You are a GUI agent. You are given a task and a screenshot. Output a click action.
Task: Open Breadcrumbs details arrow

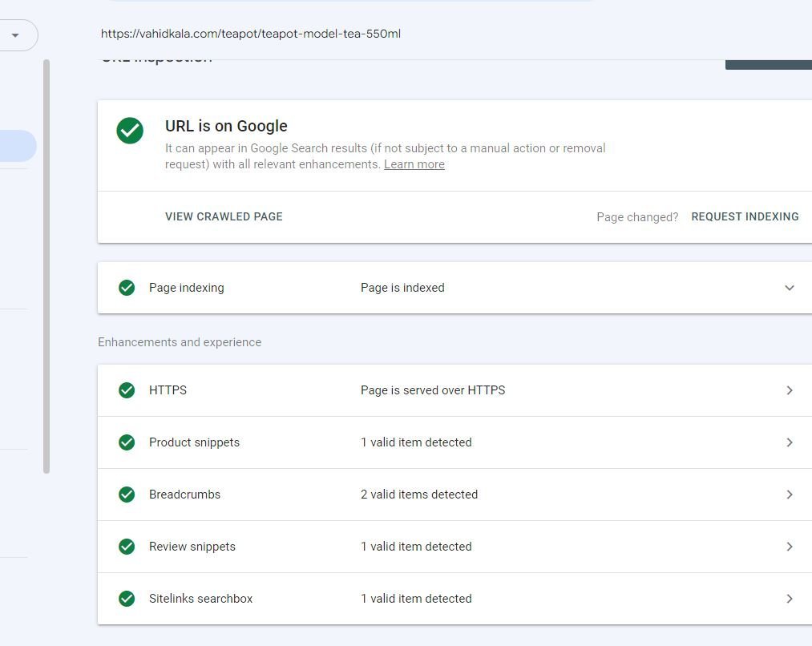coord(790,495)
